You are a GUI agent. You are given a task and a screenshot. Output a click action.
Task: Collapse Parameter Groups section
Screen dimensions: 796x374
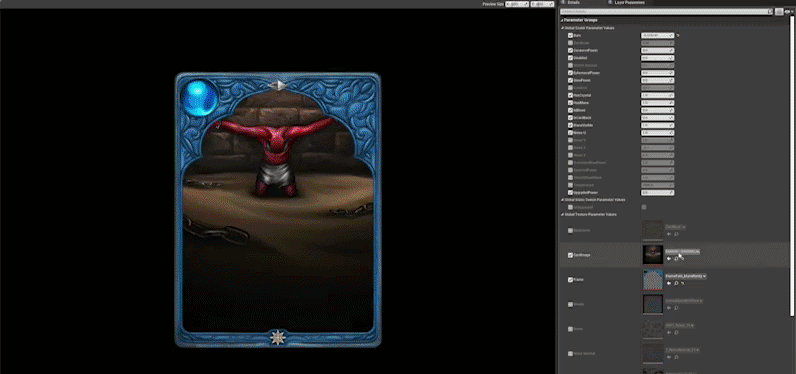562,20
